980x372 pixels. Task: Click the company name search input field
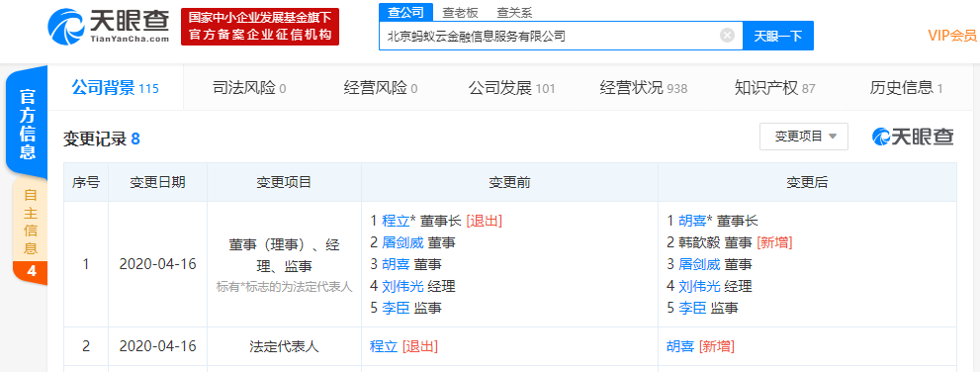point(549,36)
